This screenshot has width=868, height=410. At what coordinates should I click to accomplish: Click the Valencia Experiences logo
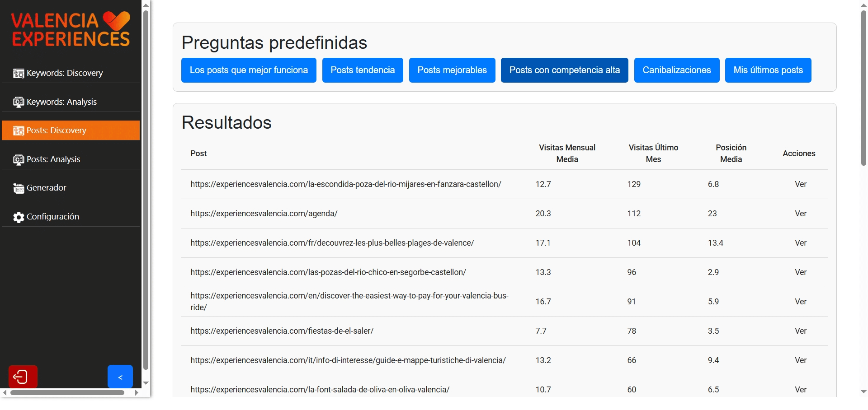point(71,30)
